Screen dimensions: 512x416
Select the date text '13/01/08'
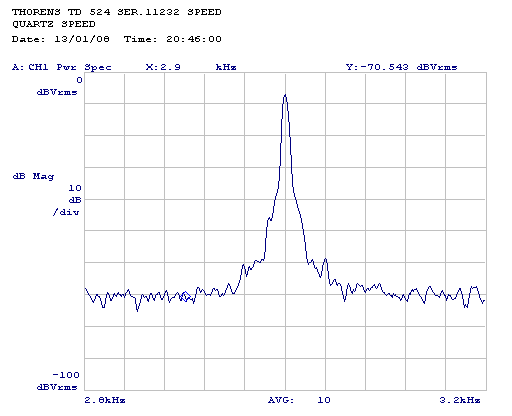(x=82, y=39)
